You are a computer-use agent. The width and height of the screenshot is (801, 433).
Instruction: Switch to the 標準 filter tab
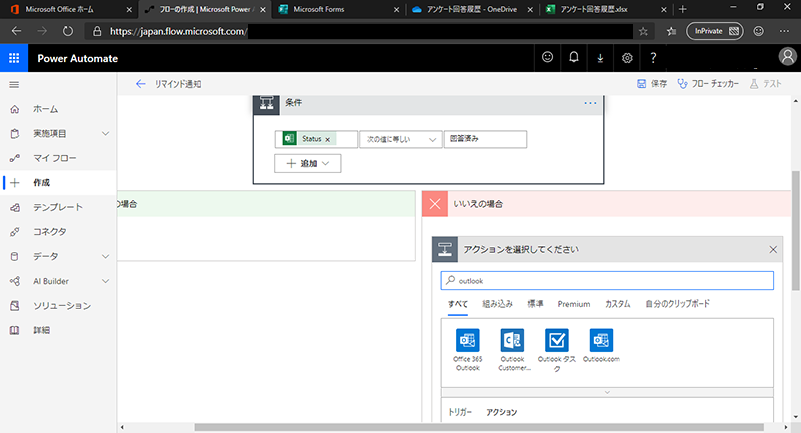pyautogui.click(x=535, y=304)
